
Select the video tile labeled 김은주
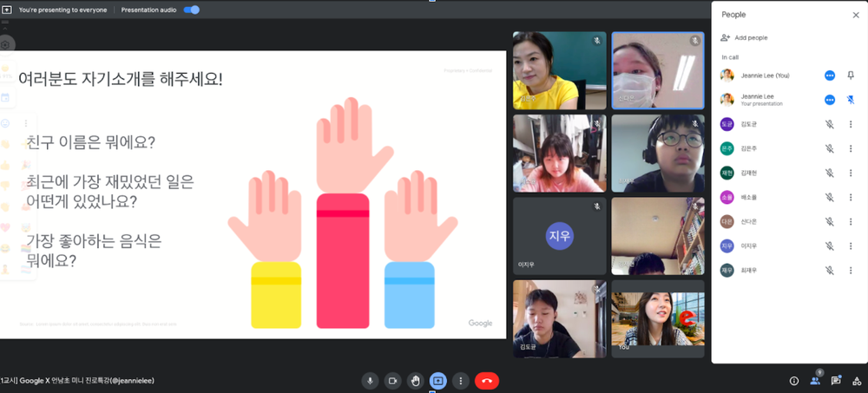[560, 70]
